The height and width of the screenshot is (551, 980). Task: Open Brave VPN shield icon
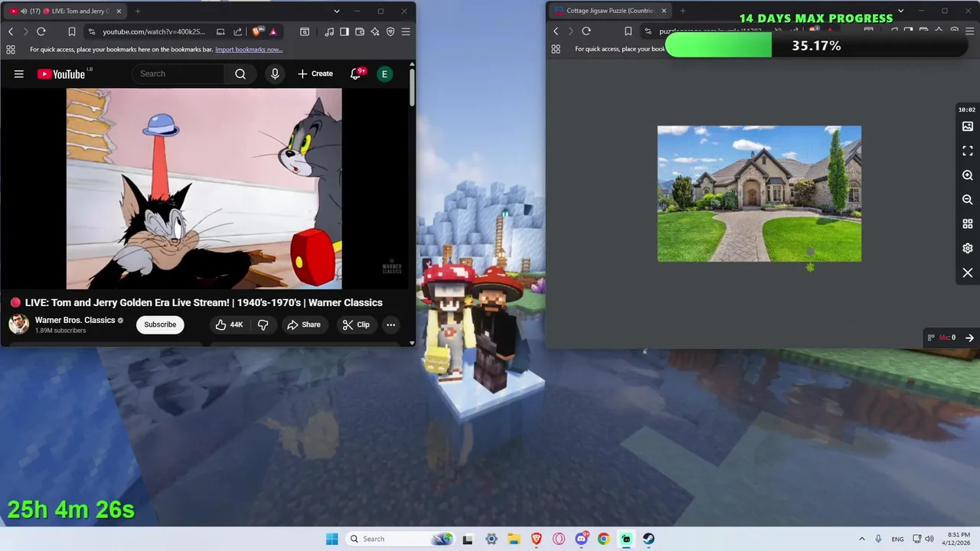pyautogui.click(x=390, y=31)
